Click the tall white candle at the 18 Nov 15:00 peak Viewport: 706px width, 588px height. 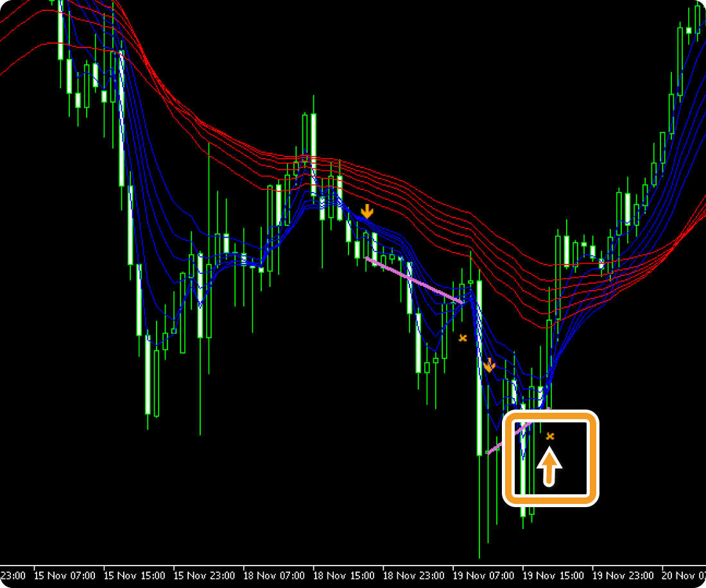[313, 154]
